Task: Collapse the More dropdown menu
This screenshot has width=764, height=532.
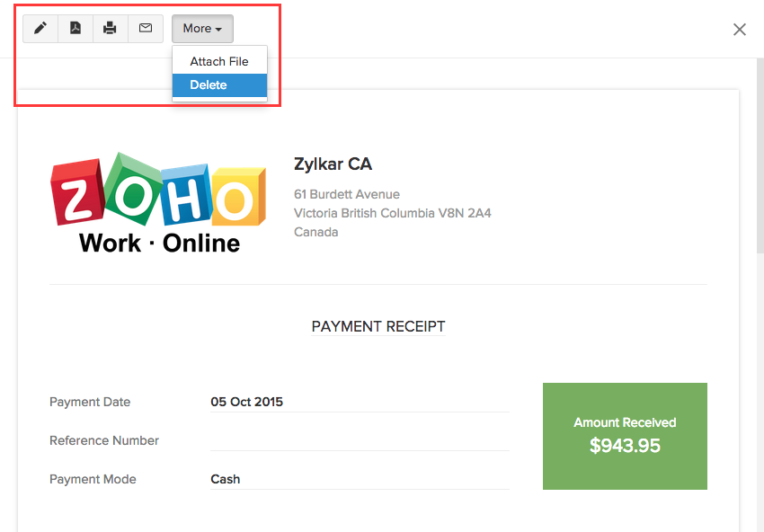Action: pyautogui.click(x=201, y=28)
